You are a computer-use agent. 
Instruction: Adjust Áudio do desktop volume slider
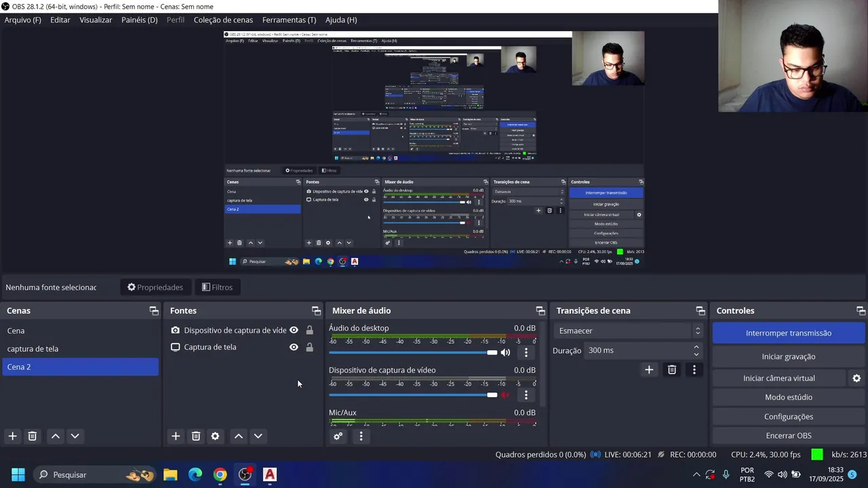413,352
